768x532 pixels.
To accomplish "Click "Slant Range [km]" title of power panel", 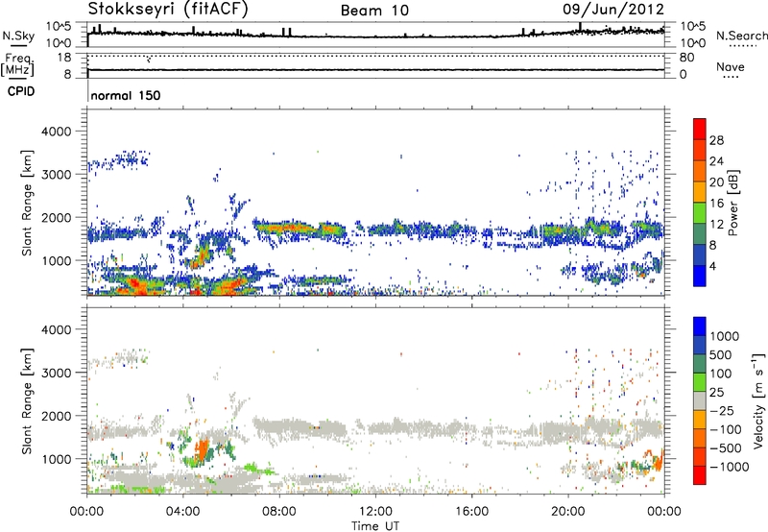I will (27, 203).
